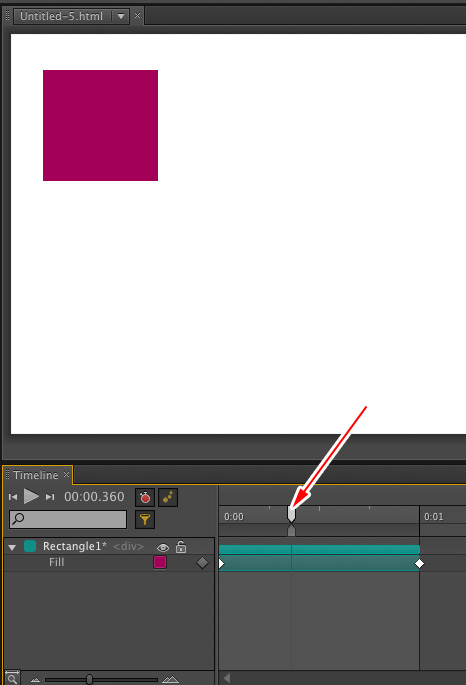Toggle the auto-transition mode icon

click(x=168, y=498)
